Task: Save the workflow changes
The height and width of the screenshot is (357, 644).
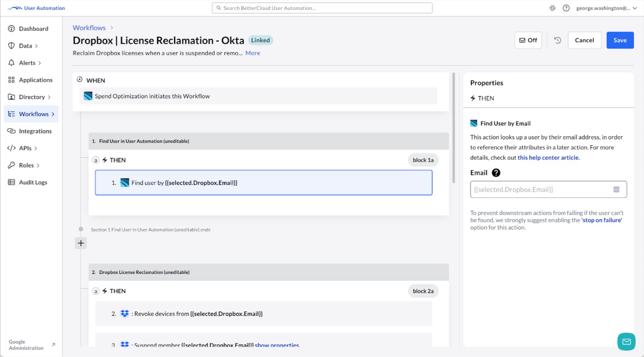Action: 620,40
